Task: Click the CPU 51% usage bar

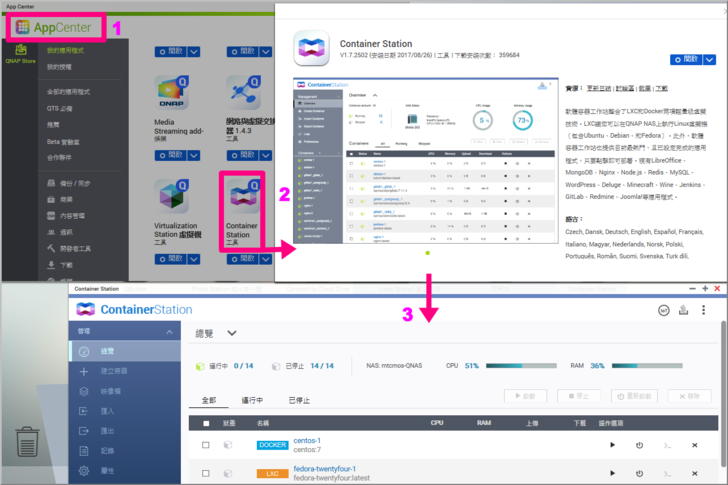Action: coord(521,366)
